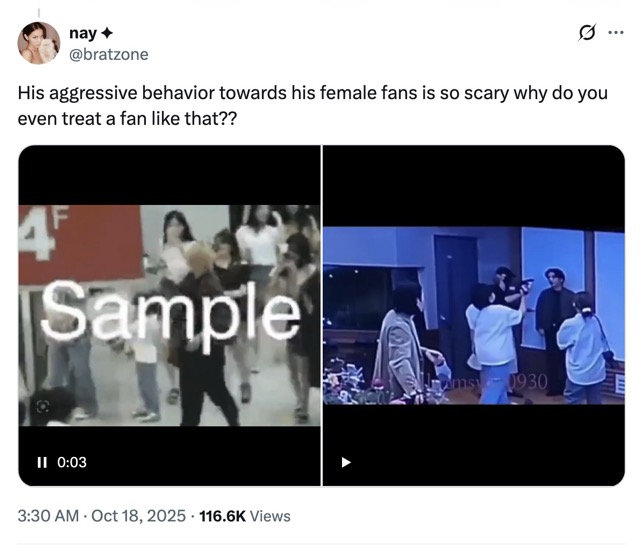Open nay's profile picture

tap(39, 43)
